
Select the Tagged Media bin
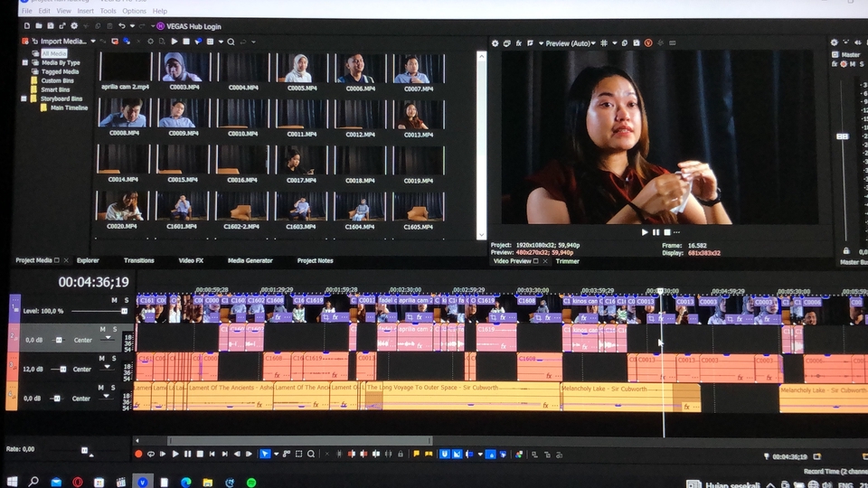pyautogui.click(x=60, y=72)
